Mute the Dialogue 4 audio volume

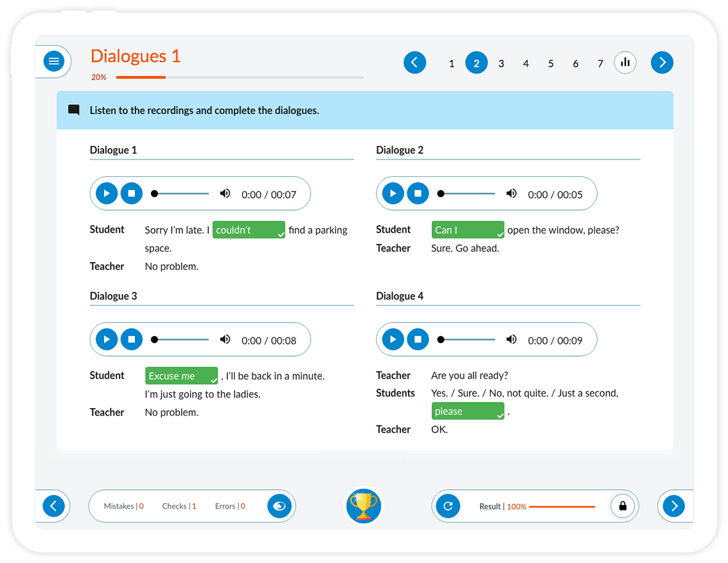(511, 339)
